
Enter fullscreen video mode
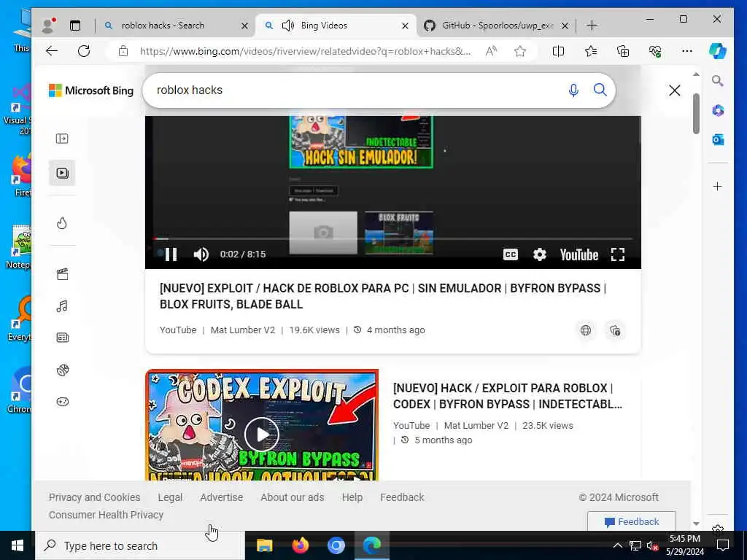click(618, 254)
